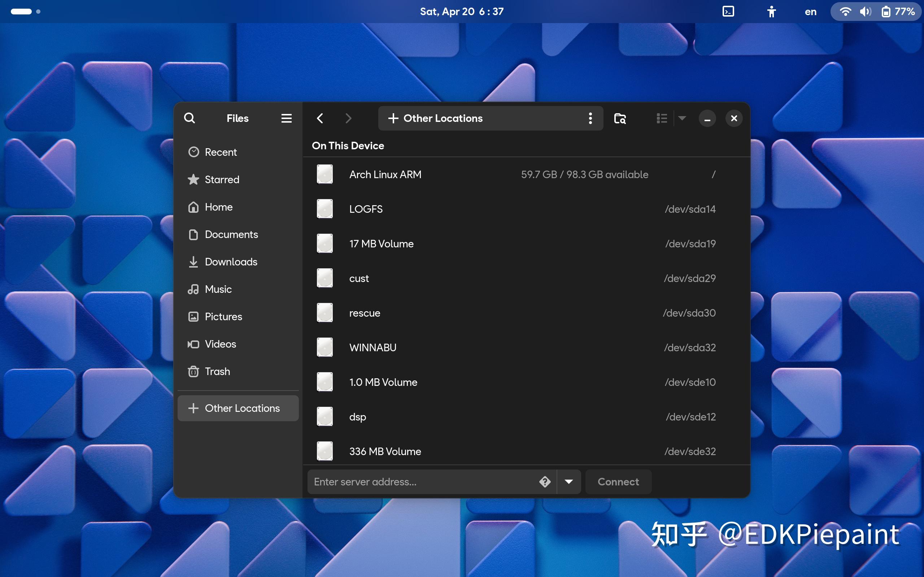Viewport: 924px width, 577px height.
Task: Expand the view options dropdown arrow
Action: click(682, 118)
